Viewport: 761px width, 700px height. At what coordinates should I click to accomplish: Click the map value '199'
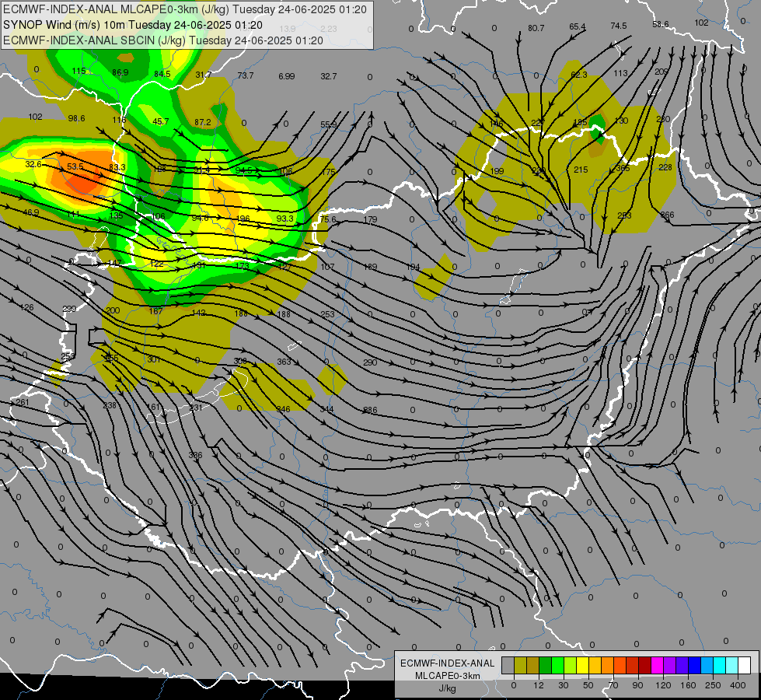(497, 171)
